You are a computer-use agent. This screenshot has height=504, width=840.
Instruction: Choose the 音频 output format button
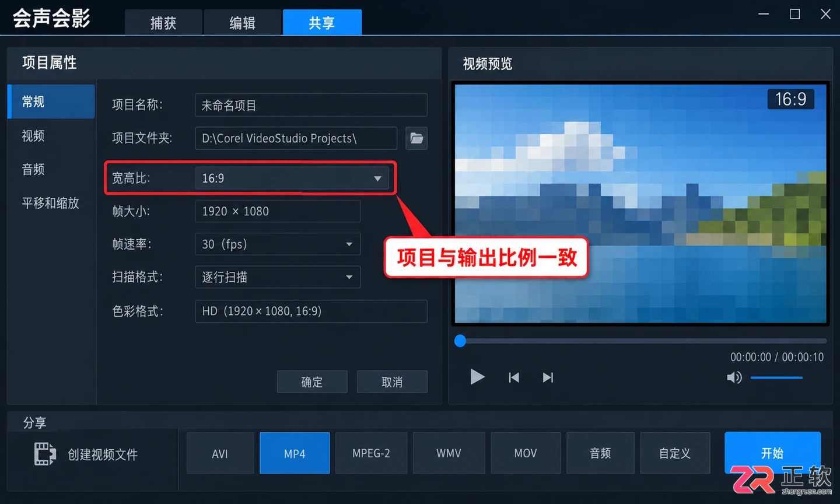(600, 453)
